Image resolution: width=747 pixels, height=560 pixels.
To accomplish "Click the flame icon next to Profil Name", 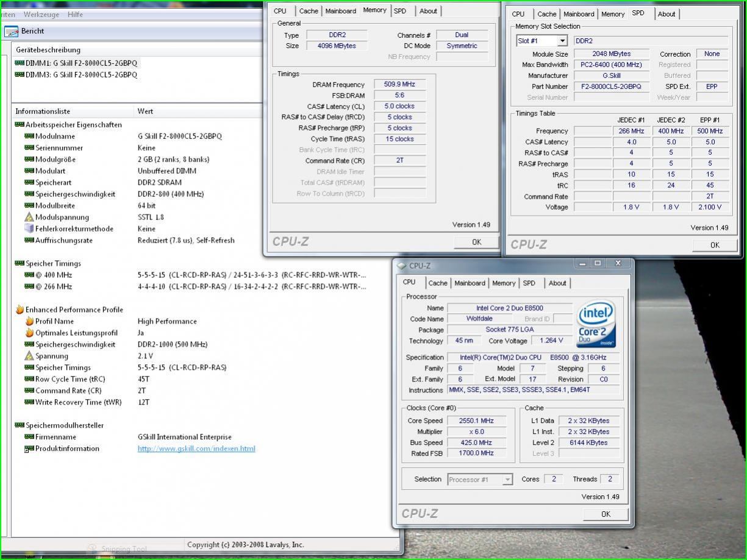I will (29, 321).
